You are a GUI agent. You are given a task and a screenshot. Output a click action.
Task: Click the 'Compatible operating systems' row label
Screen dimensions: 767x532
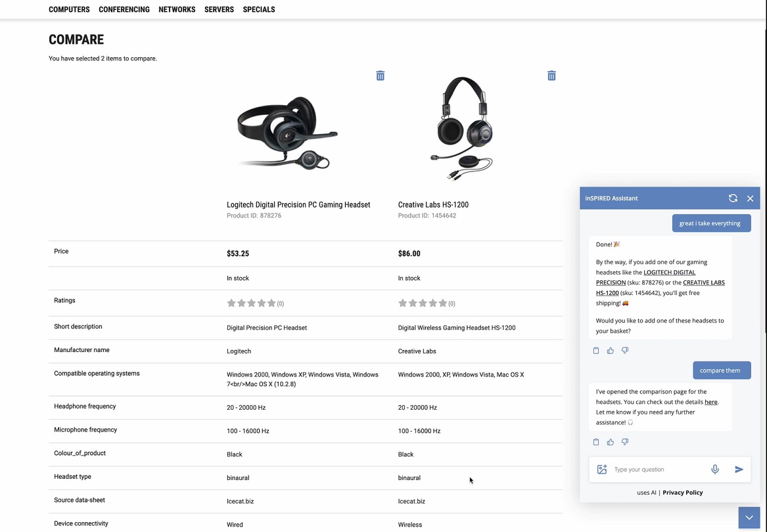pos(97,374)
